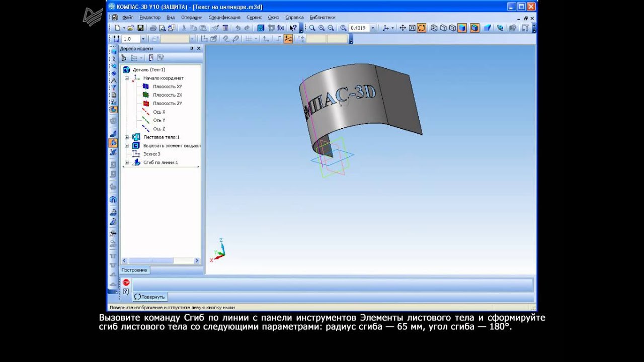Toggle the active Rotate view icon
The image size is (644, 362).
pos(422,28)
